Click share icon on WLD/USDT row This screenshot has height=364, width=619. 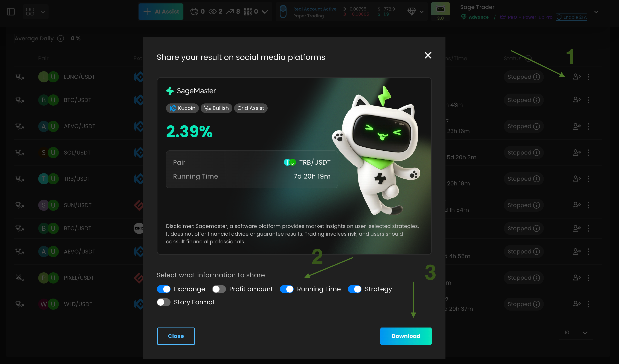576,304
